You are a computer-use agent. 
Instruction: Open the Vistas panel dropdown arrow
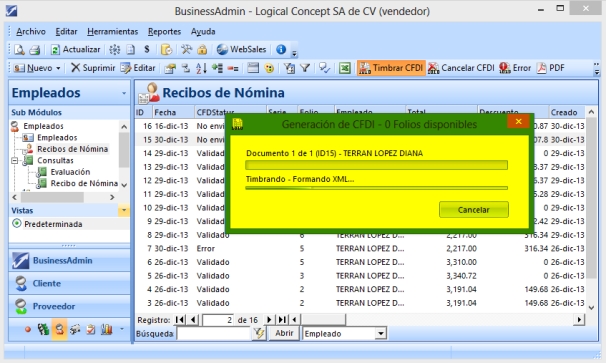pyautogui.click(x=124, y=211)
